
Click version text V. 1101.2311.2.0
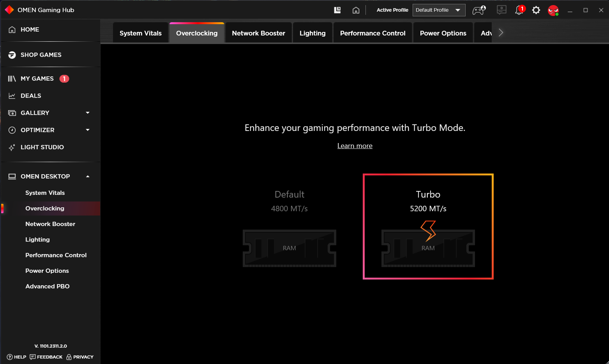pos(51,346)
